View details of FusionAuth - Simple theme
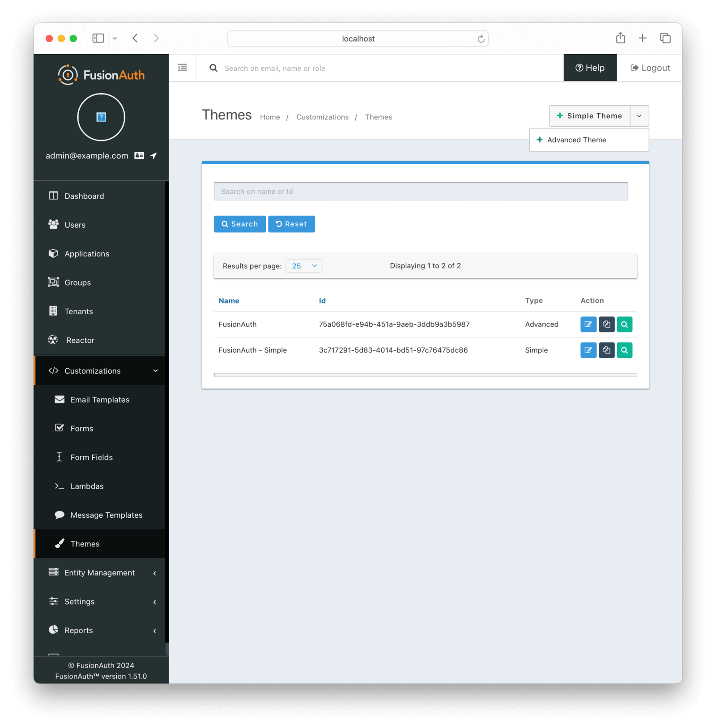 (624, 350)
